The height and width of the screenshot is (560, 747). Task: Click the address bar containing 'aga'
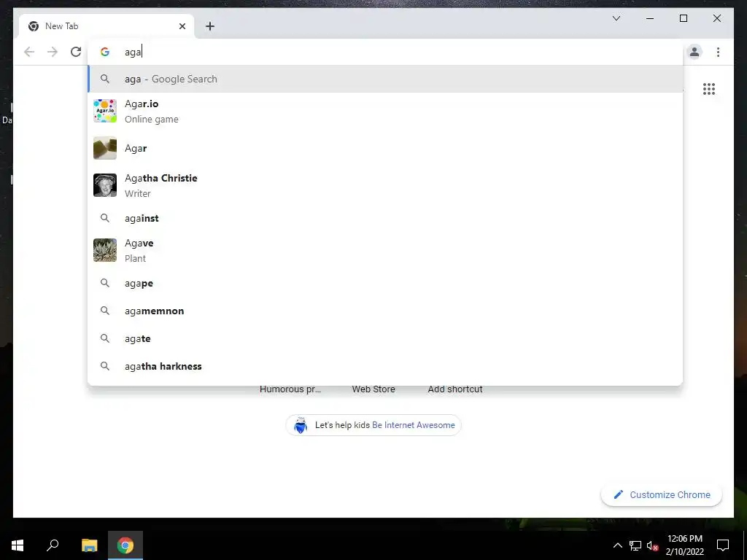click(385, 52)
